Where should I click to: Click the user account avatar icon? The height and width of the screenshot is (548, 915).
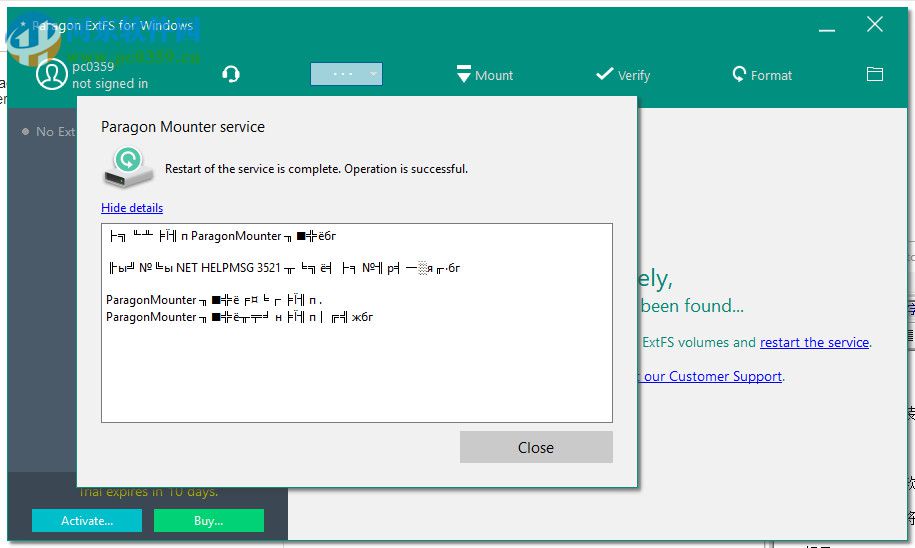point(51,75)
